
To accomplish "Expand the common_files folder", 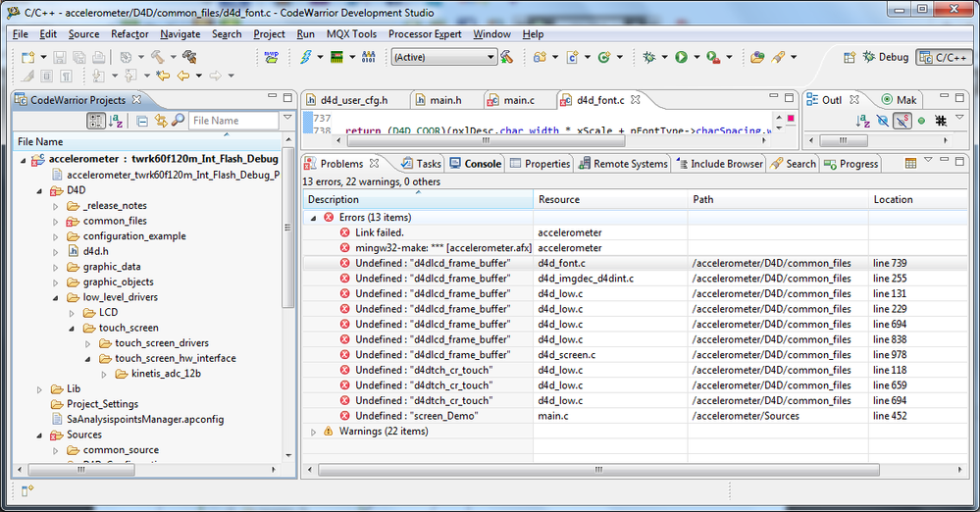I will pos(56,221).
